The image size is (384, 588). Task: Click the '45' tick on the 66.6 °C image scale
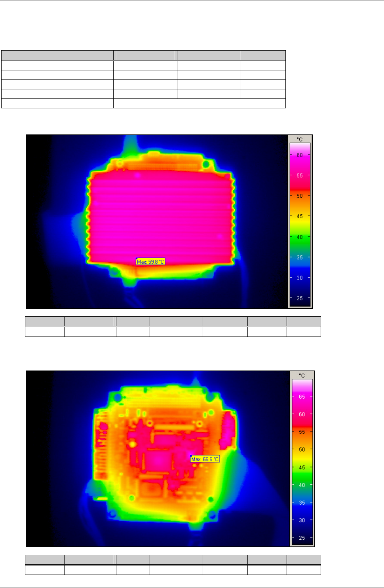(x=302, y=467)
